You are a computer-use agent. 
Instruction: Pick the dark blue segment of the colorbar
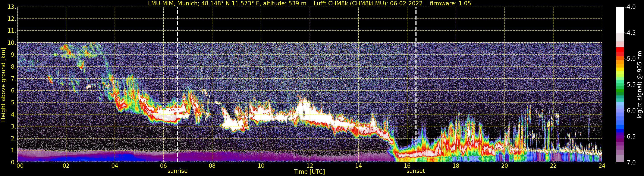[620, 131]
